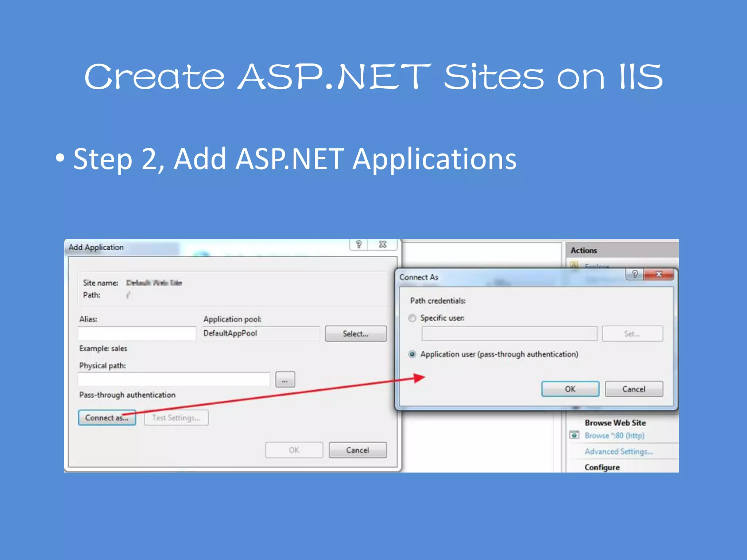Viewport: 747px width, 560px height.
Task: Click the help icon in Add Application dialog
Action: pyautogui.click(x=359, y=244)
